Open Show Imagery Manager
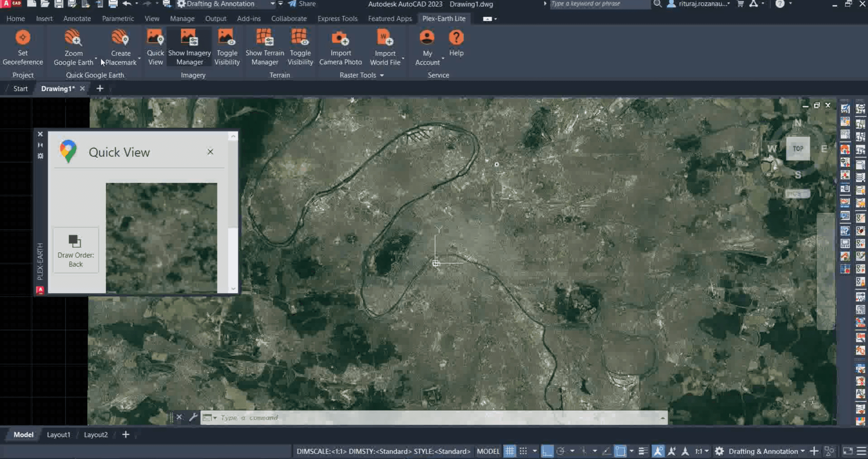This screenshot has height=459, width=868. coord(189,38)
